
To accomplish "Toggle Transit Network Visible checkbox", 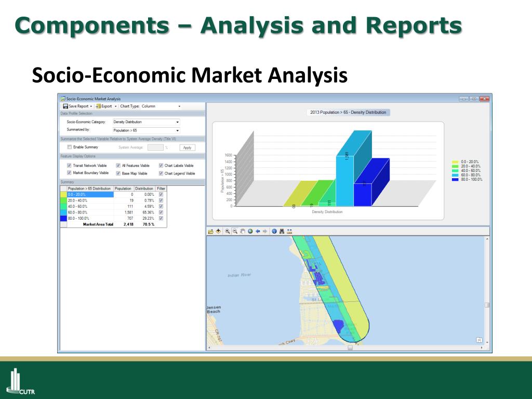I will click(69, 166).
